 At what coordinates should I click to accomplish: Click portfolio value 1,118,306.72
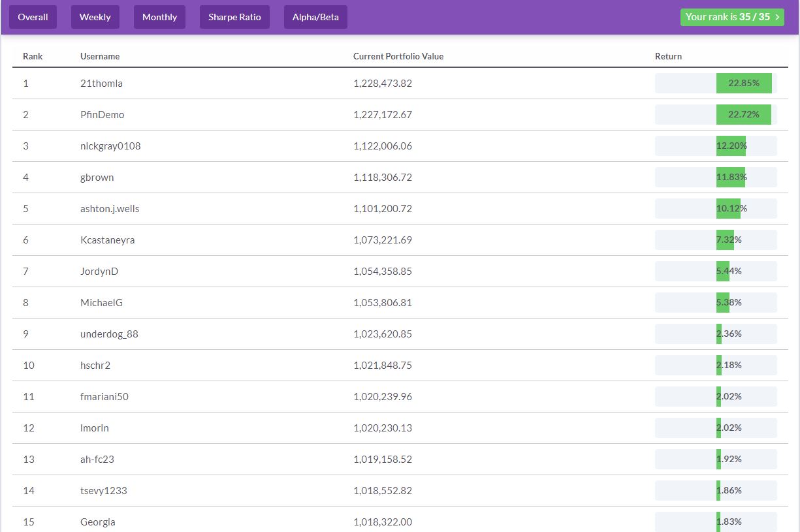(383, 178)
